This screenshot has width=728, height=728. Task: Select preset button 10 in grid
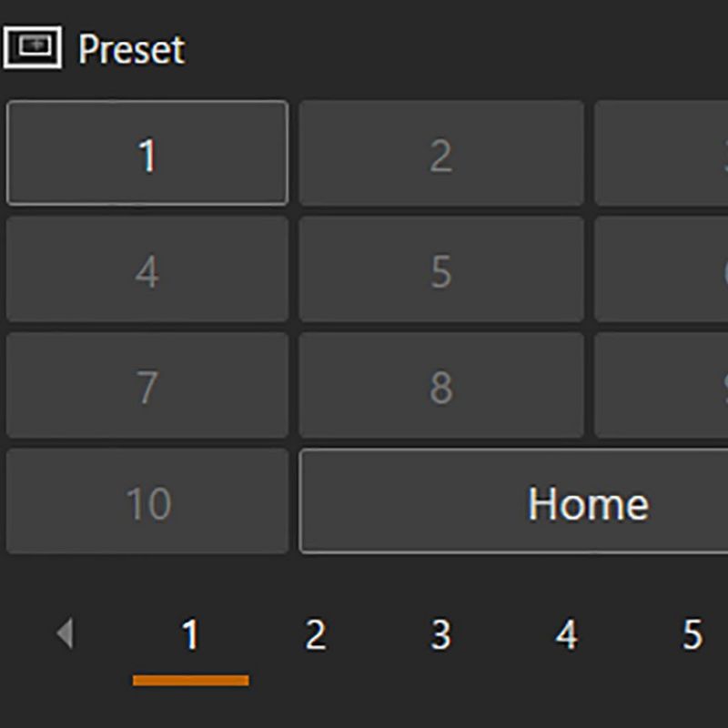147,501
